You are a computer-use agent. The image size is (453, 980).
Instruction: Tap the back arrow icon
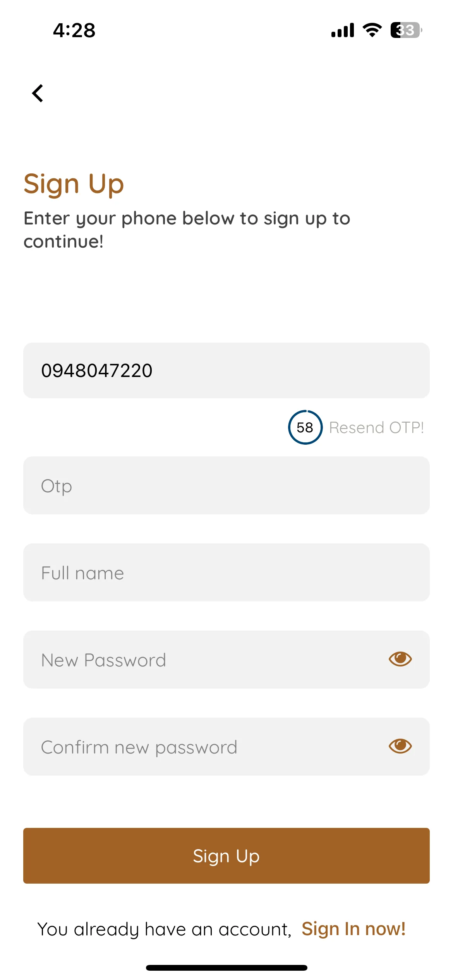click(x=38, y=93)
